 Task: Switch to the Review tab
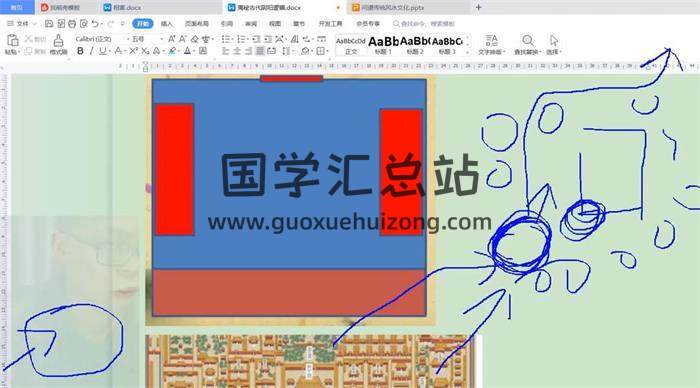(251, 24)
